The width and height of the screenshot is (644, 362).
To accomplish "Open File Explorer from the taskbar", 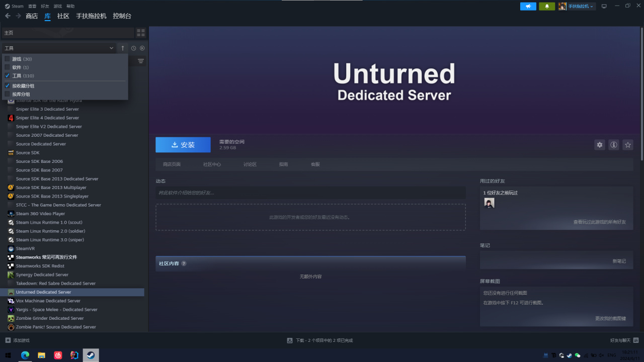I will pos(42,355).
